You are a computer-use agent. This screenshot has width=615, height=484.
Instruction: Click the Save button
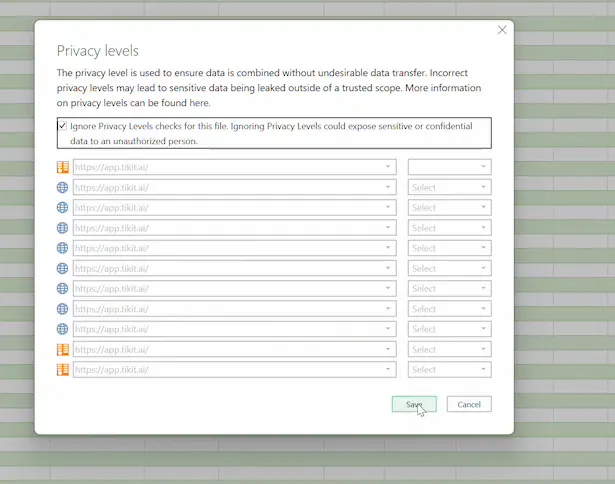click(414, 404)
